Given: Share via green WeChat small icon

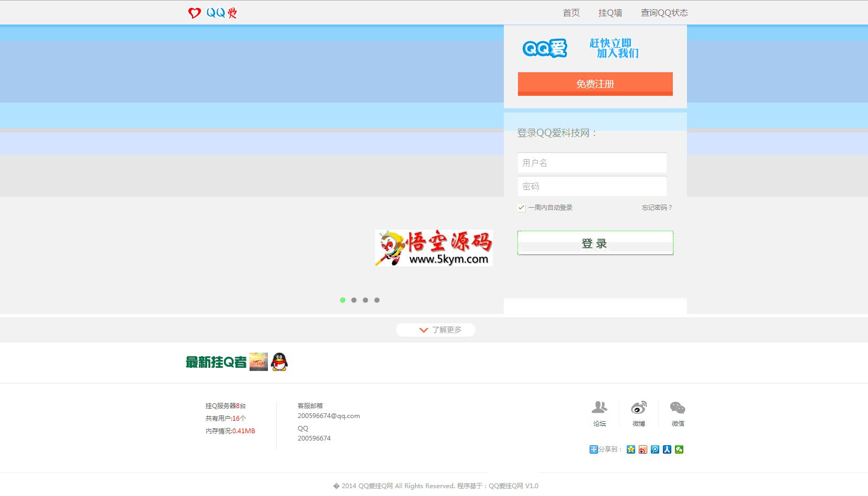Looking at the screenshot, I should click(679, 449).
